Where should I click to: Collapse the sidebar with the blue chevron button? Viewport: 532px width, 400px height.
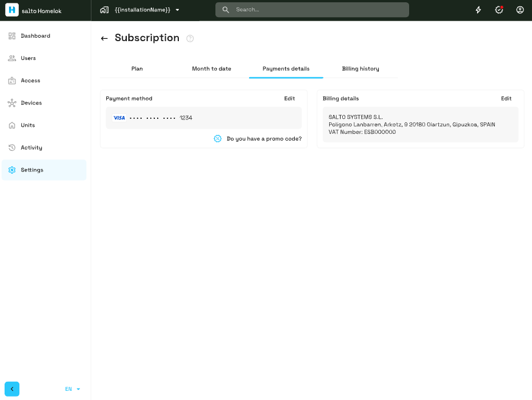12,389
